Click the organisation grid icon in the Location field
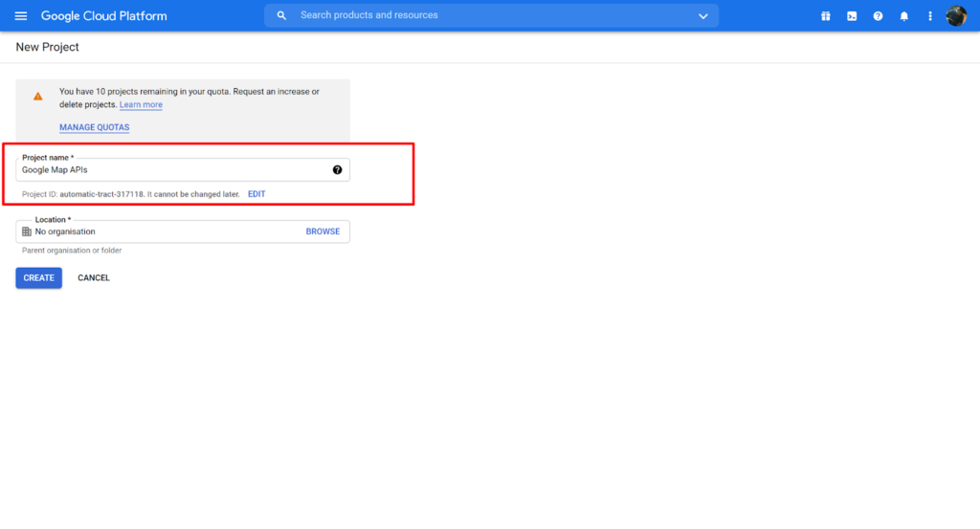The image size is (980, 529). pyautogui.click(x=26, y=231)
